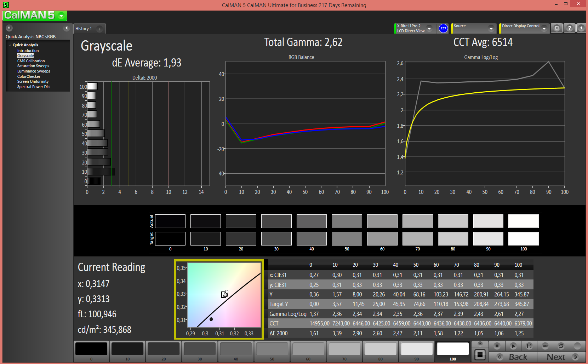This screenshot has width=588, height=364.
Task: Select the 0 percent grayscale level button
Action: click(91, 351)
